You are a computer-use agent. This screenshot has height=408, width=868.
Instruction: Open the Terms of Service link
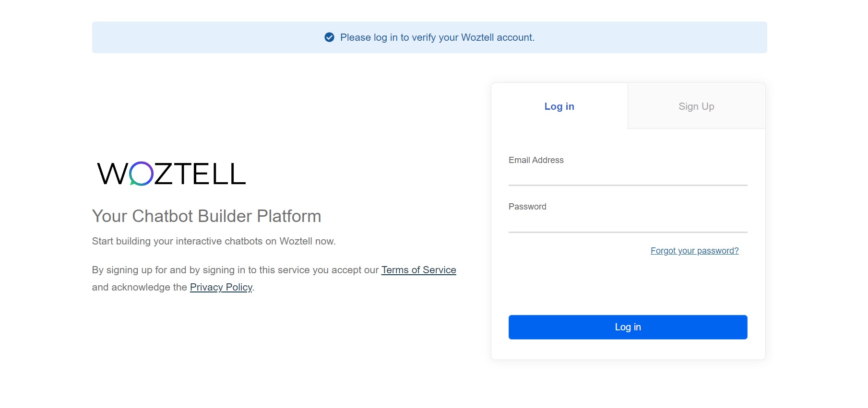tap(418, 270)
